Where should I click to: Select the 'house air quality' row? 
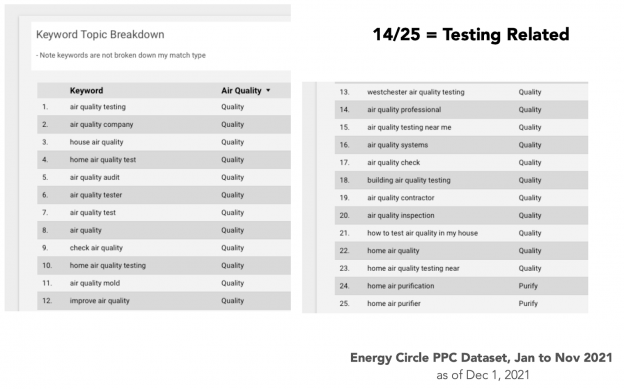click(x=164, y=142)
